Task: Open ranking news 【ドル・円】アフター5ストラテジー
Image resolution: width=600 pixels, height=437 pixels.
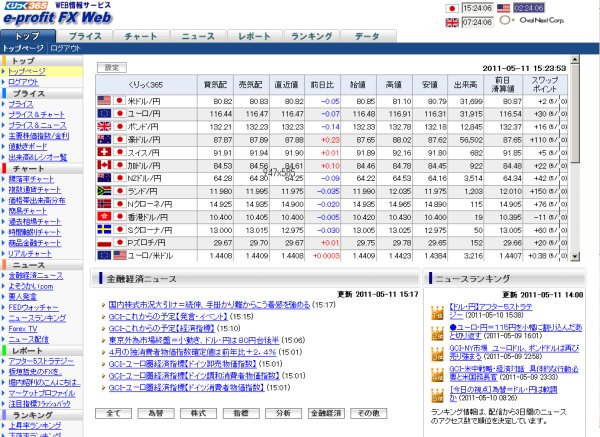Action: tap(491, 311)
